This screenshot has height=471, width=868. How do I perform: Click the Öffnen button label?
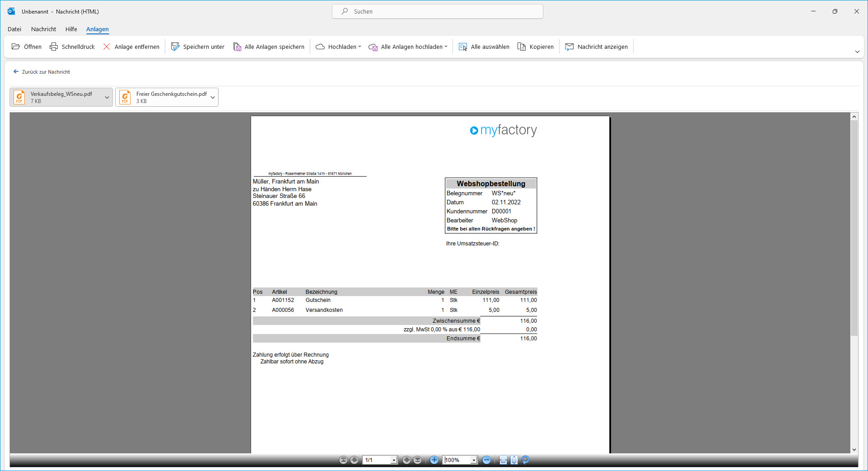click(x=33, y=47)
